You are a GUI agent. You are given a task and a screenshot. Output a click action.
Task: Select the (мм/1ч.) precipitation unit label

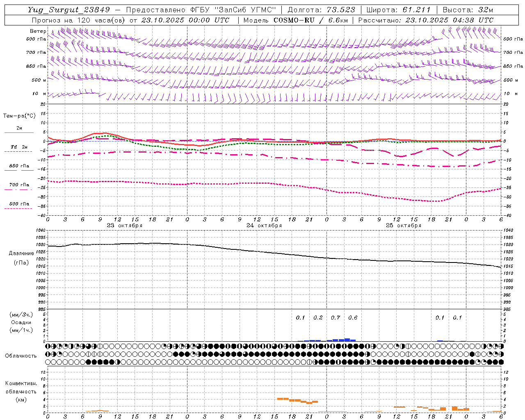coord(21,330)
